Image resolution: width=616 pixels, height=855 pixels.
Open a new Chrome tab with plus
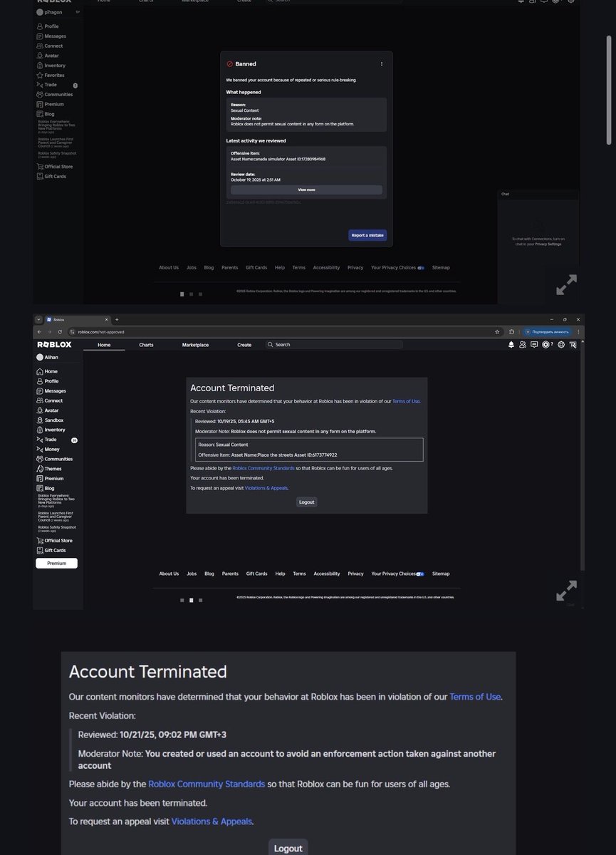(117, 319)
